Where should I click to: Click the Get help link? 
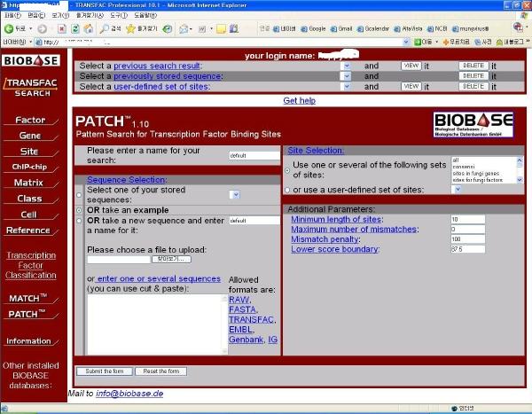[x=299, y=100]
